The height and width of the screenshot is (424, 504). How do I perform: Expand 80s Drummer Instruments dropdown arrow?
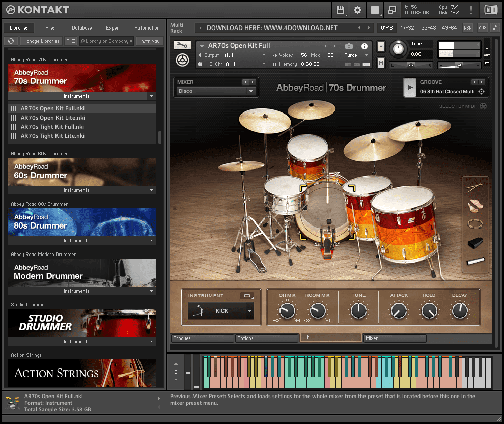pos(151,241)
